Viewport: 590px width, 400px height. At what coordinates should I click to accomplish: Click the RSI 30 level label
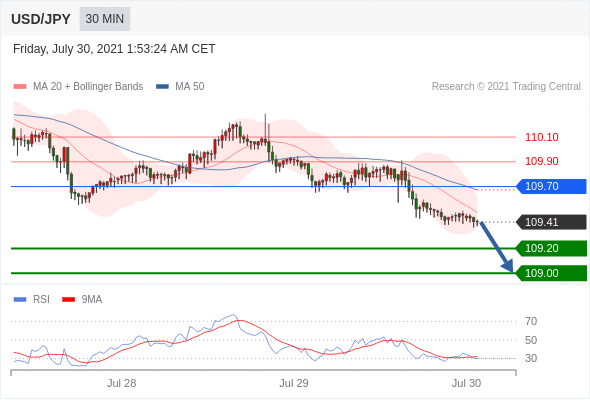pos(531,358)
